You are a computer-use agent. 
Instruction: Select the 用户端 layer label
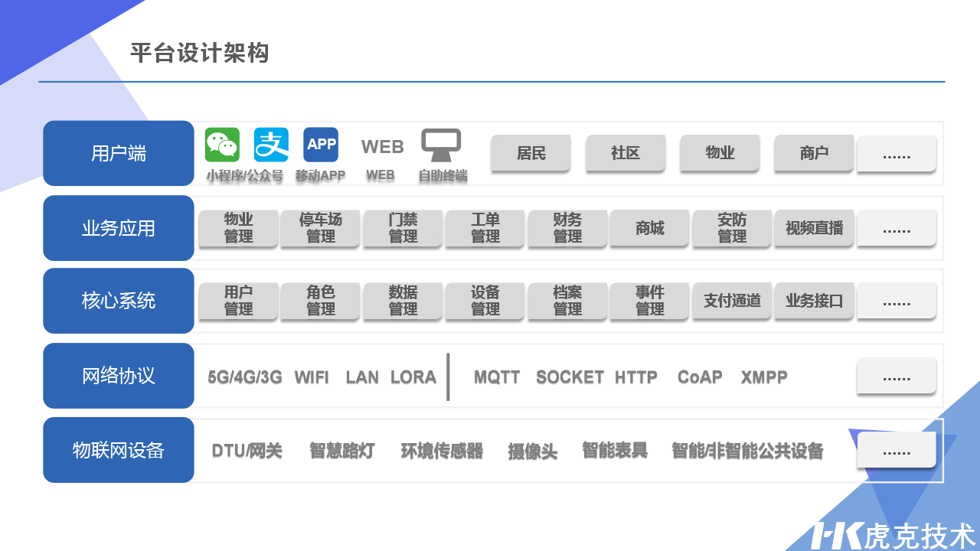[119, 153]
